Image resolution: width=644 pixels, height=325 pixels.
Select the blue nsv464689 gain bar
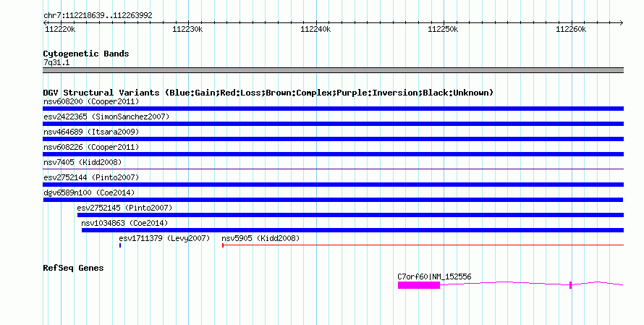click(333, 139)
